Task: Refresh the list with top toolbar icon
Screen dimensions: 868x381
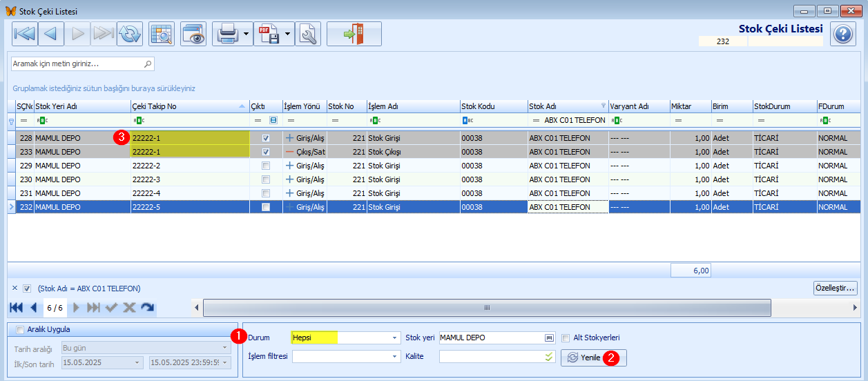Action: (x=129, y=34)
